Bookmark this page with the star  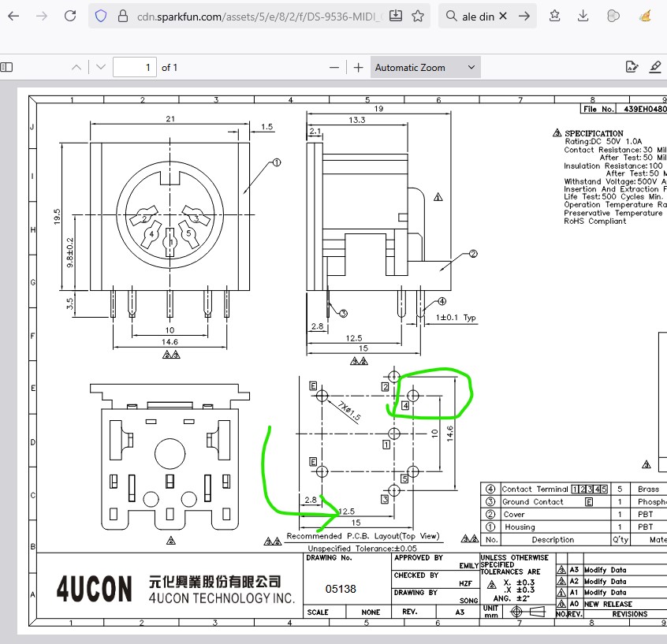[x=418, y=16]
